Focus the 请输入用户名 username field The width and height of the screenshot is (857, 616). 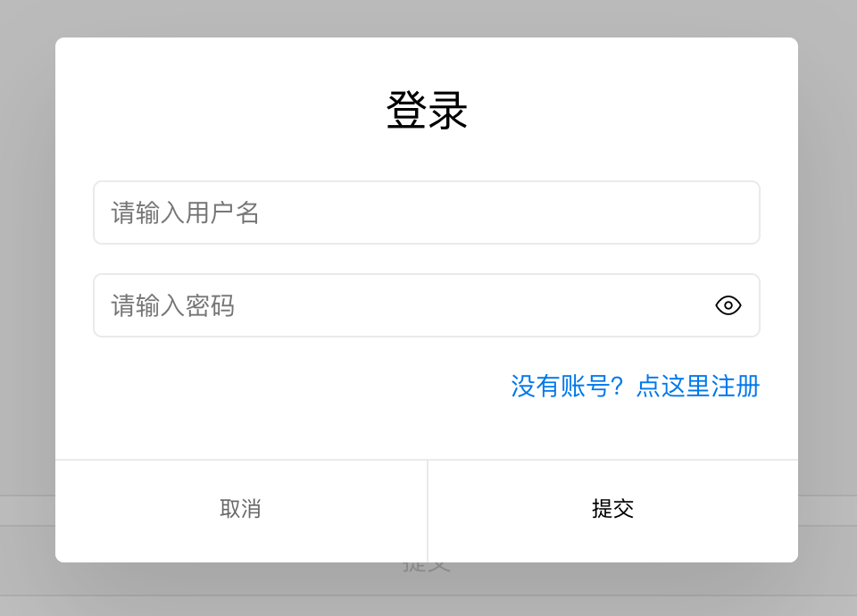(x=427, y=212)
